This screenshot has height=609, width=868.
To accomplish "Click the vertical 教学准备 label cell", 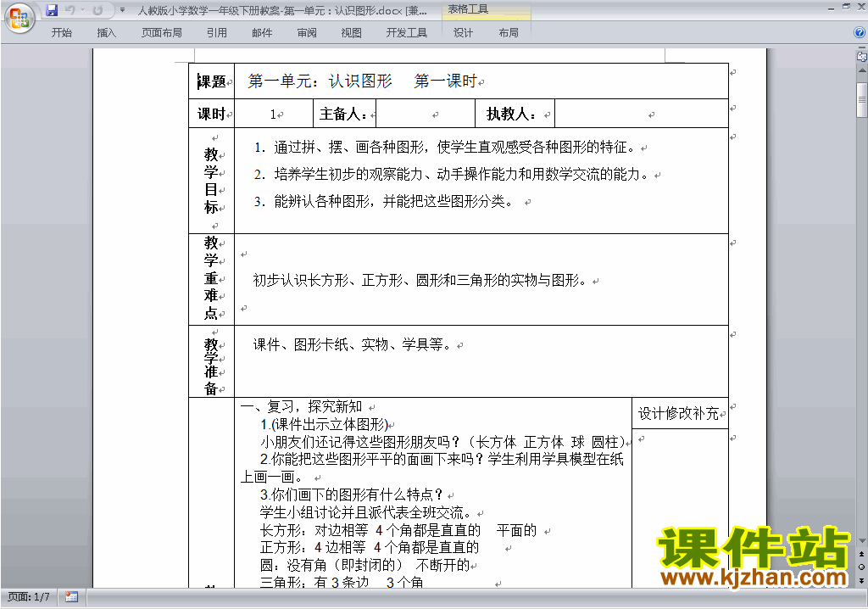I will click(211, 360).
